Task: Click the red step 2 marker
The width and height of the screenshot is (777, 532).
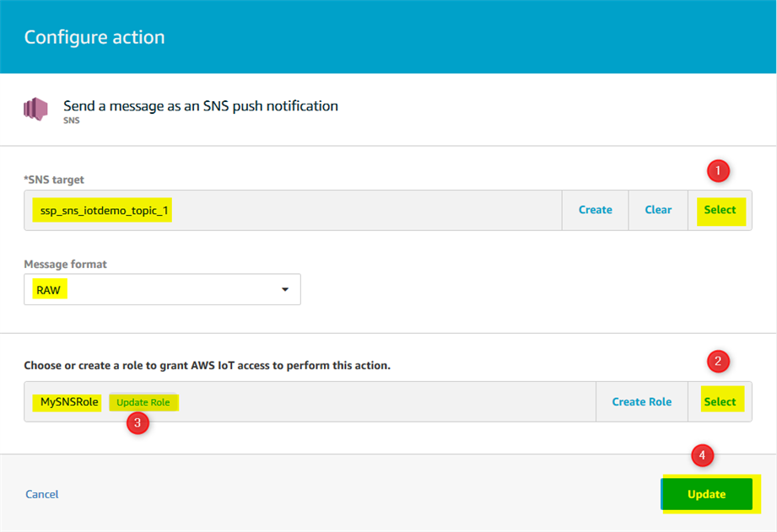Action: pos(717,363)
